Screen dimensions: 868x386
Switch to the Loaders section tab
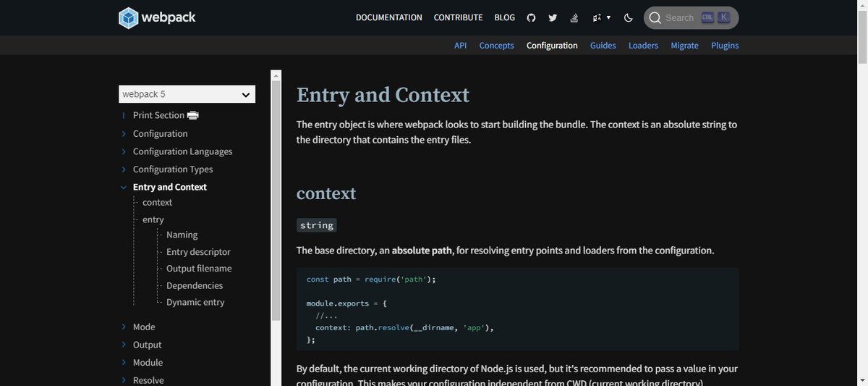tap(643, 45)
